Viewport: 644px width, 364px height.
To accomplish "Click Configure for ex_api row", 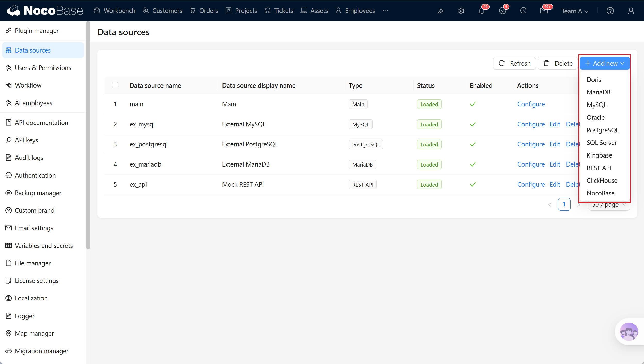I will tap(531, 184).
